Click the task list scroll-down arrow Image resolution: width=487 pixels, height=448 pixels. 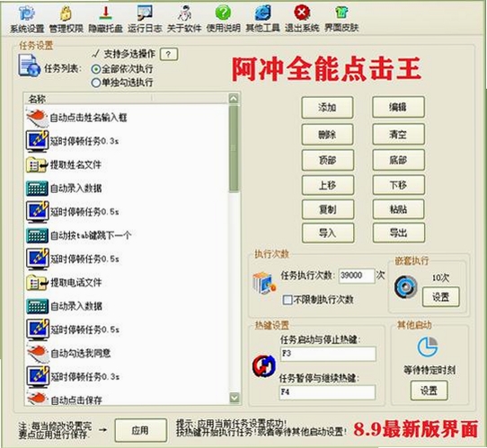point(234,397)
